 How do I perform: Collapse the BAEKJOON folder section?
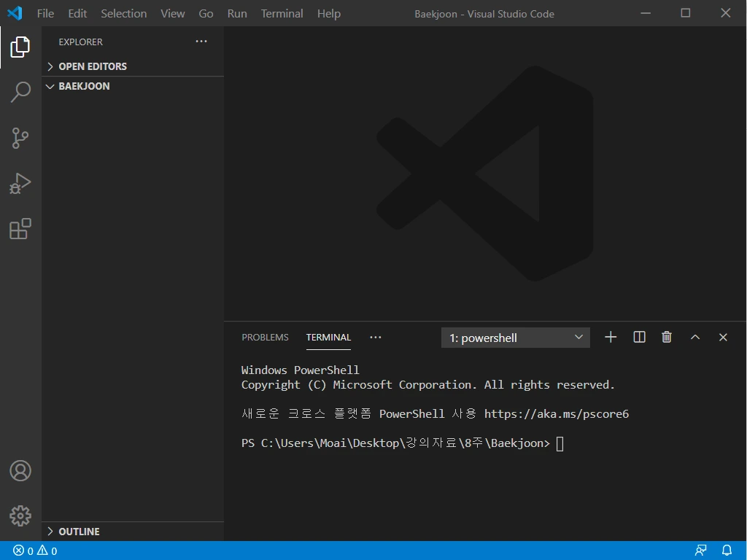click(133, 86)
